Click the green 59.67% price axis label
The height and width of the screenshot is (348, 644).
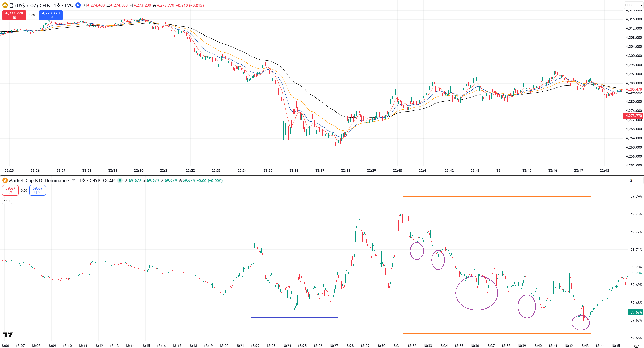[x=636, y=312]
